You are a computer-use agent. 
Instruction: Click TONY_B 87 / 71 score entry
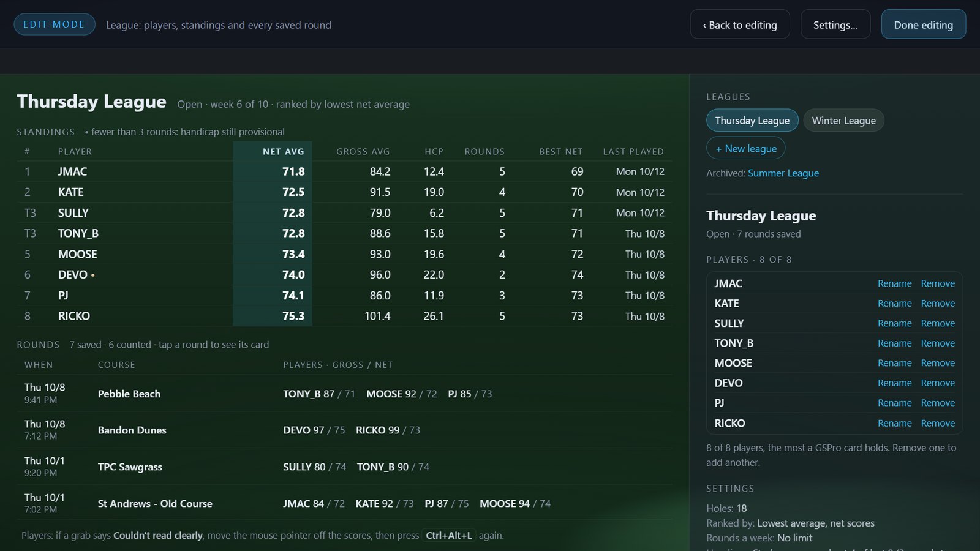(x=319, y=394)
